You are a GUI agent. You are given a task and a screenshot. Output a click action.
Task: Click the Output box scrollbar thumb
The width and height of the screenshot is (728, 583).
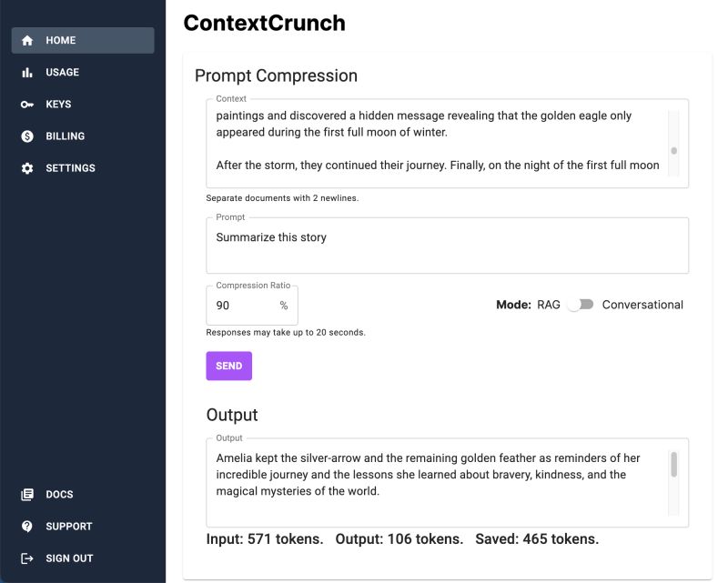(x=673, y=465)
